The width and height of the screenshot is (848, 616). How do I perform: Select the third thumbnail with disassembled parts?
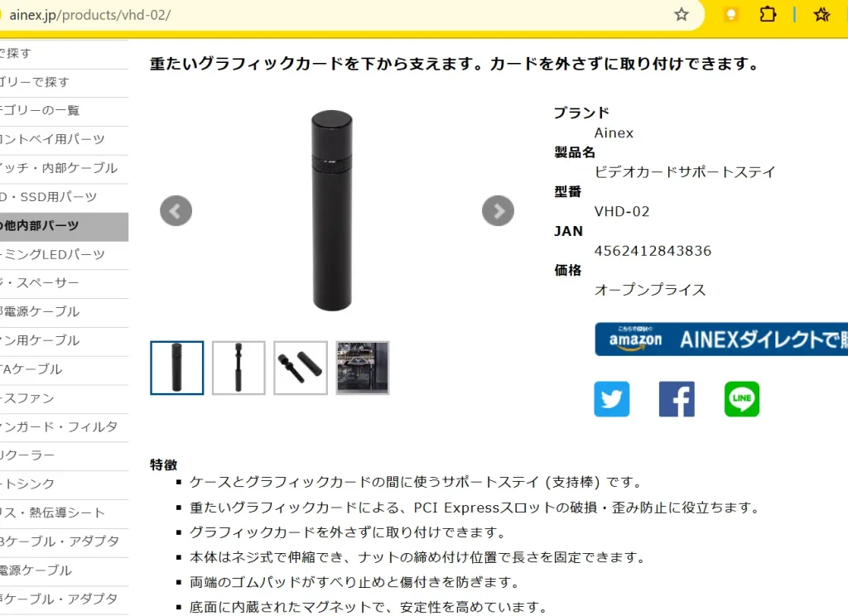pyautogui.click(x=300, y=368)
